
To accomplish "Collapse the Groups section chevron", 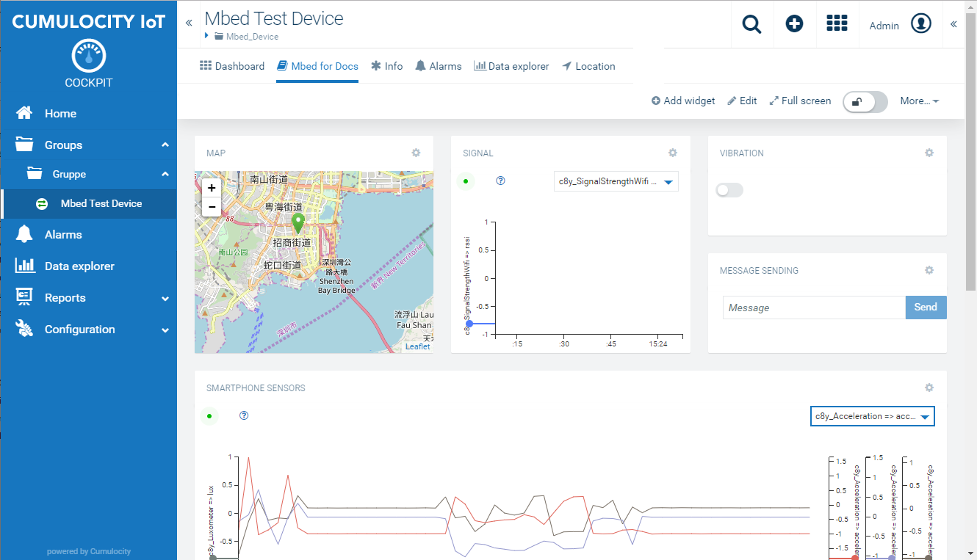I will coord(165,145).
